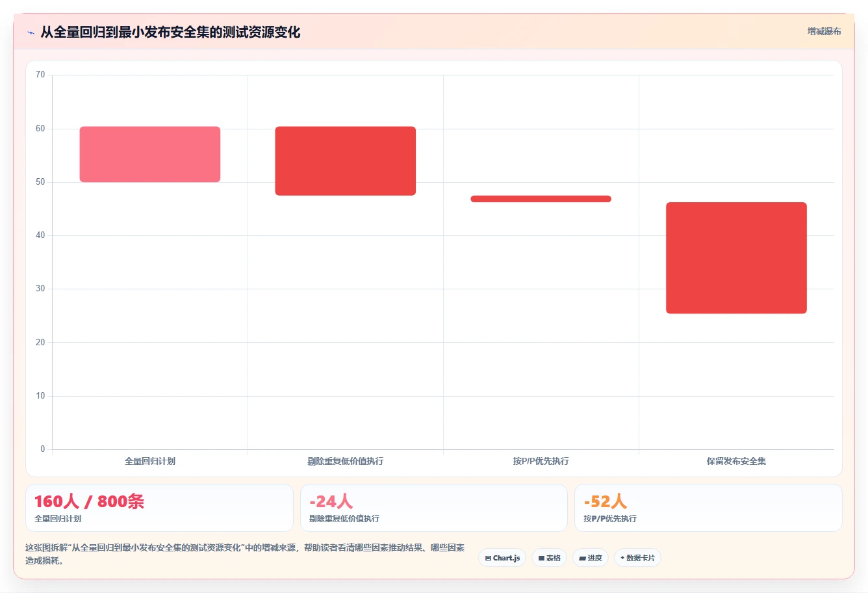
Task: Click the pink 全量回归计划 waterfall bar
Action: (150, 154)
